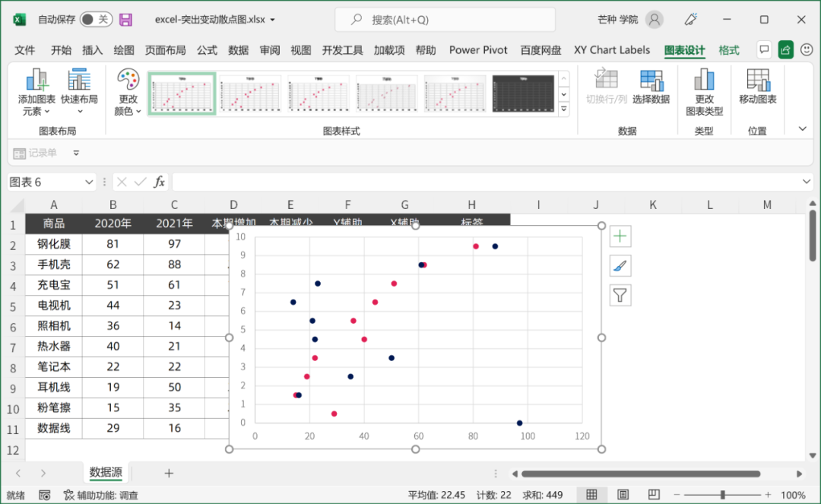Open the Quick Layout (快速布局) gallery
Screen dimensions: 821x504
click(x=79, y=81)
